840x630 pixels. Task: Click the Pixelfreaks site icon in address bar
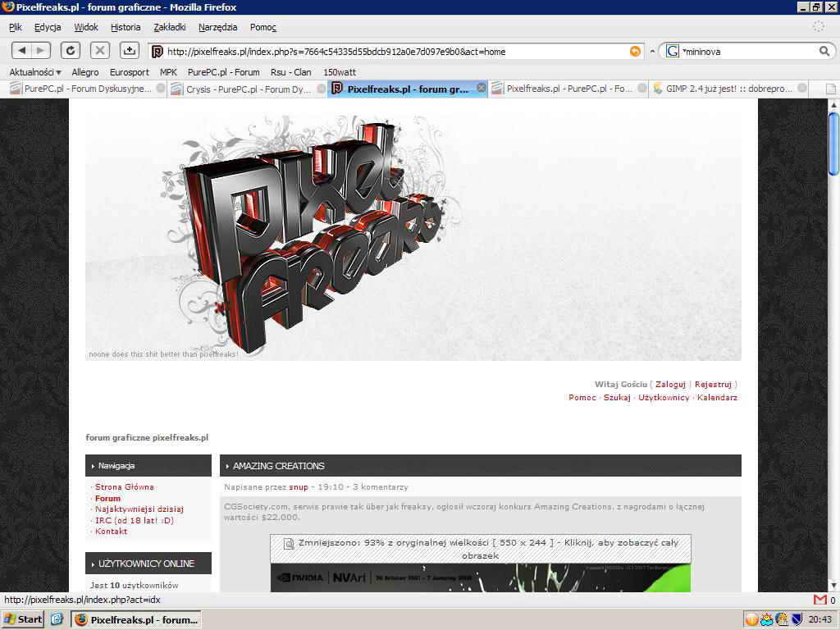click(157, 52)
